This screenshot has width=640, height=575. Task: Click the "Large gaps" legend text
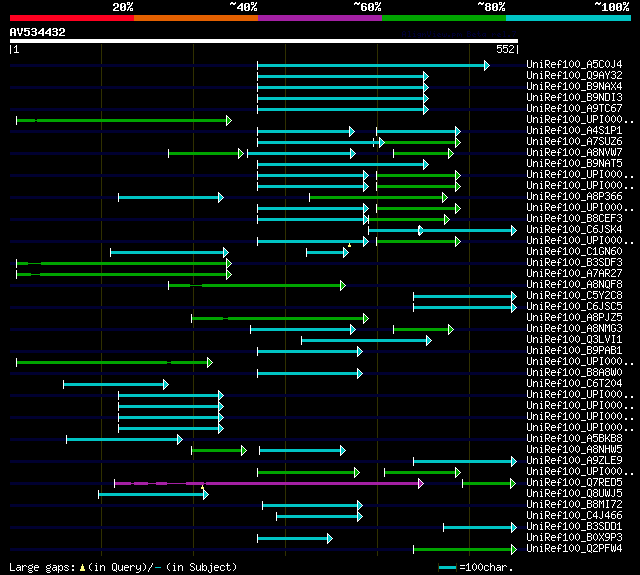tap(42, 567)
